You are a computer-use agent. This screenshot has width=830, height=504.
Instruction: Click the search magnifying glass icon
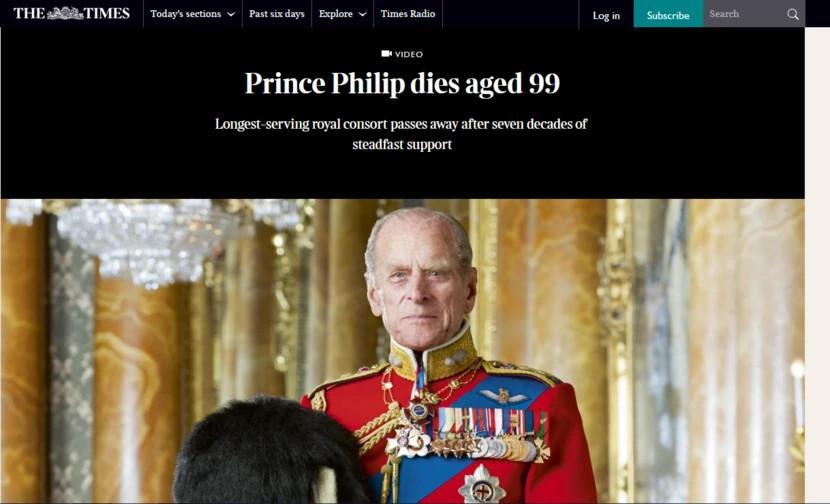(792, 14)
